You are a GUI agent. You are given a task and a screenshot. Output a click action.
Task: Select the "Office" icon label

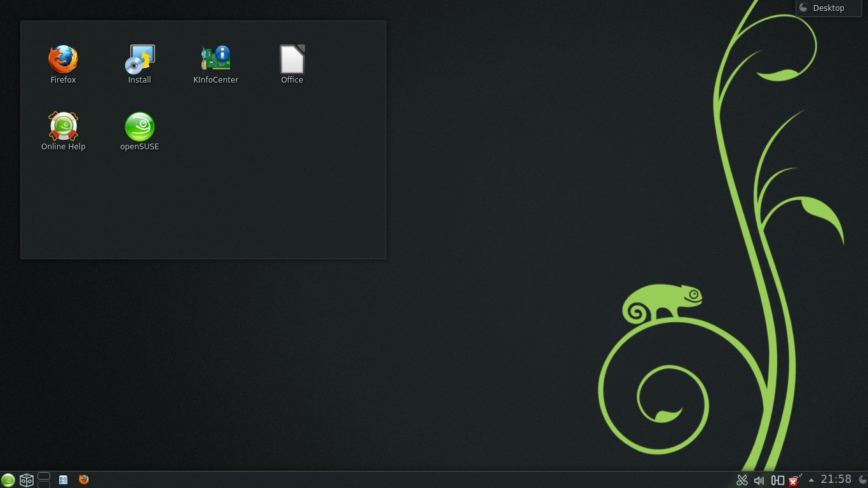pyautogui.click(x=292, y=80)
